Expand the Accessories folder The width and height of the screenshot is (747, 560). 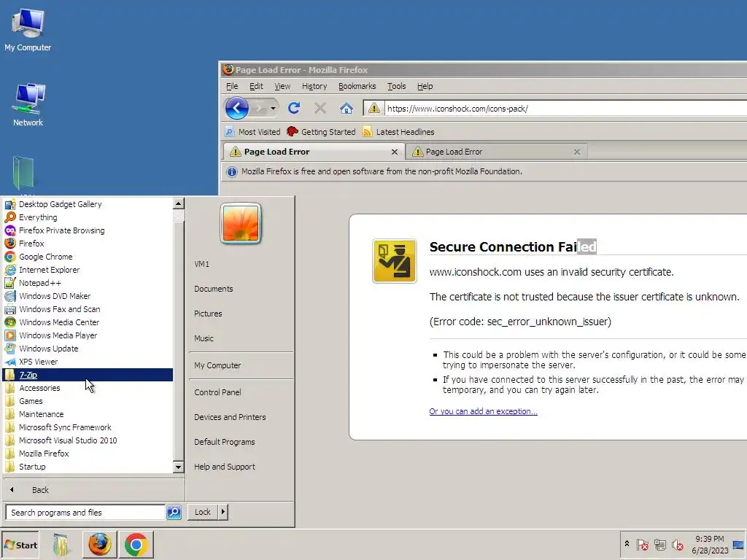click(88, 388)
